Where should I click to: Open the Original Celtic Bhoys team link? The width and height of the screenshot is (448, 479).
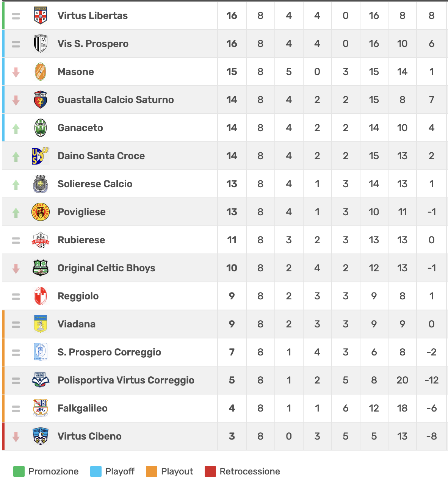[107, 268]
